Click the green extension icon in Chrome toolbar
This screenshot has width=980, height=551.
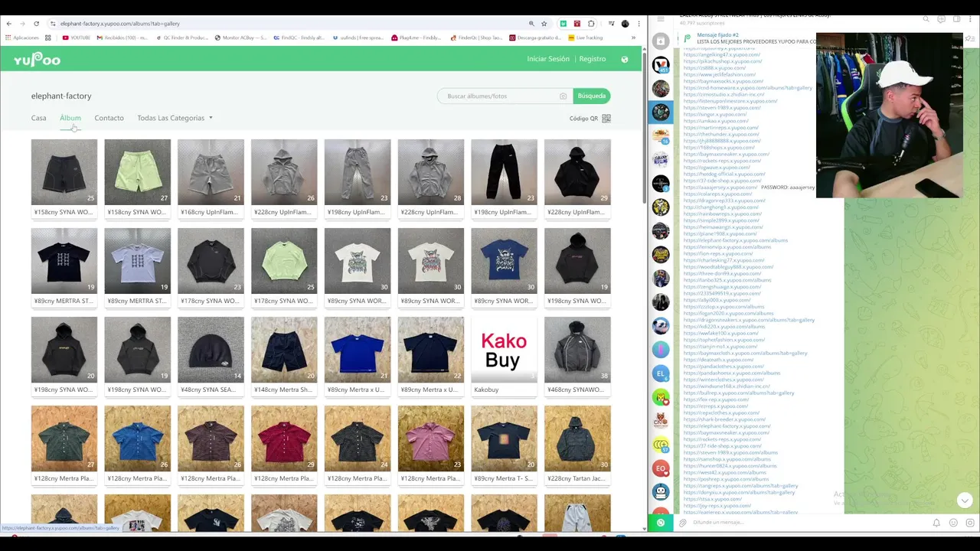pyautogui.click(x=563, y=24)
